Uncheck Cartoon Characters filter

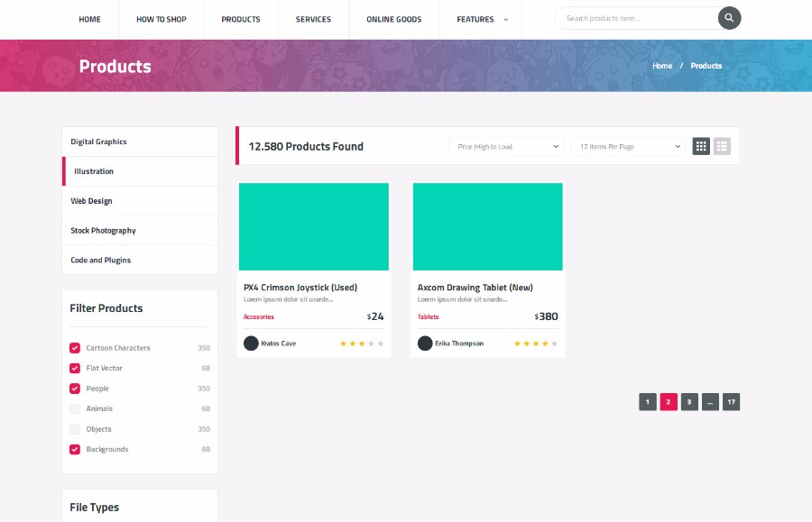coord(75,348)
